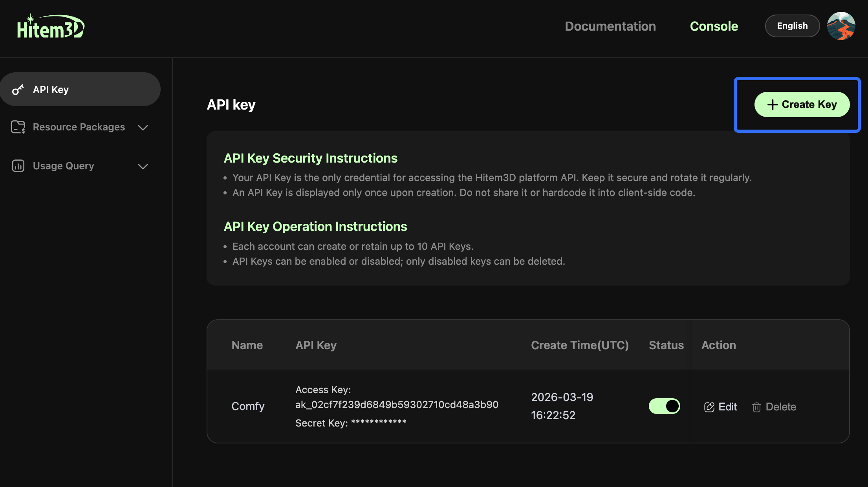Open the user avatar profile menu

841,26
